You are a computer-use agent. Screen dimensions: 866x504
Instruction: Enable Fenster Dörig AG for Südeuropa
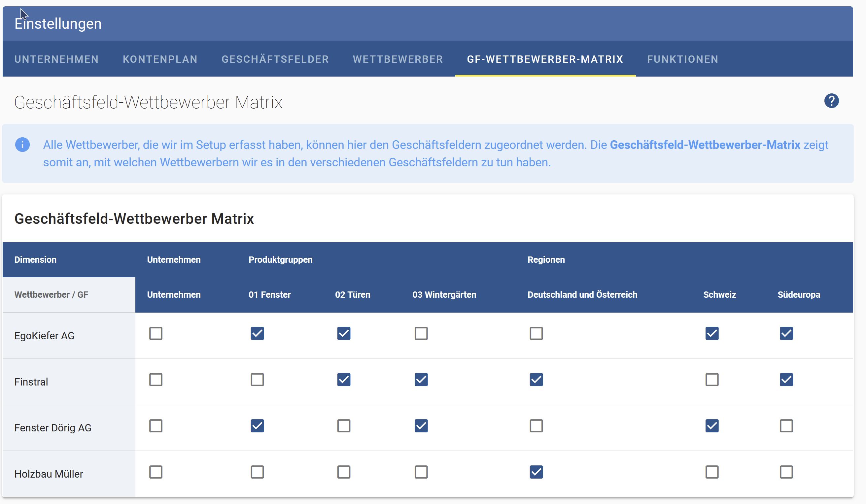coord(786,426)
